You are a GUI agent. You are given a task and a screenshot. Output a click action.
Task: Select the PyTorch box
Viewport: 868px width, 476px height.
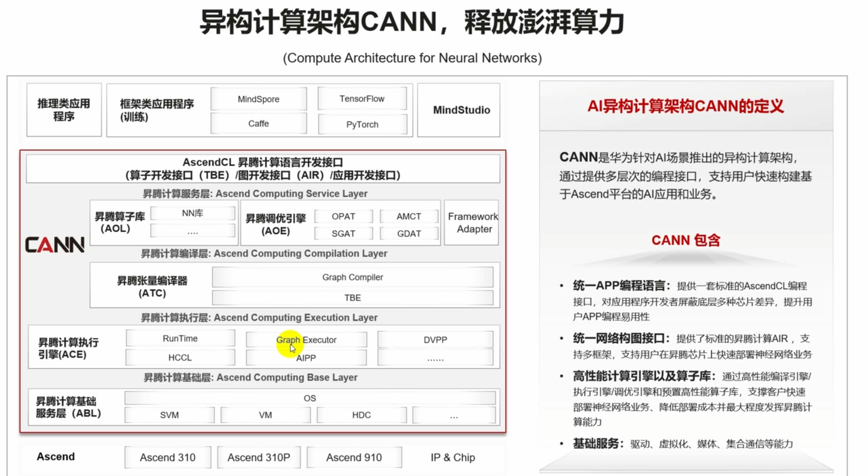click(362, 125)
